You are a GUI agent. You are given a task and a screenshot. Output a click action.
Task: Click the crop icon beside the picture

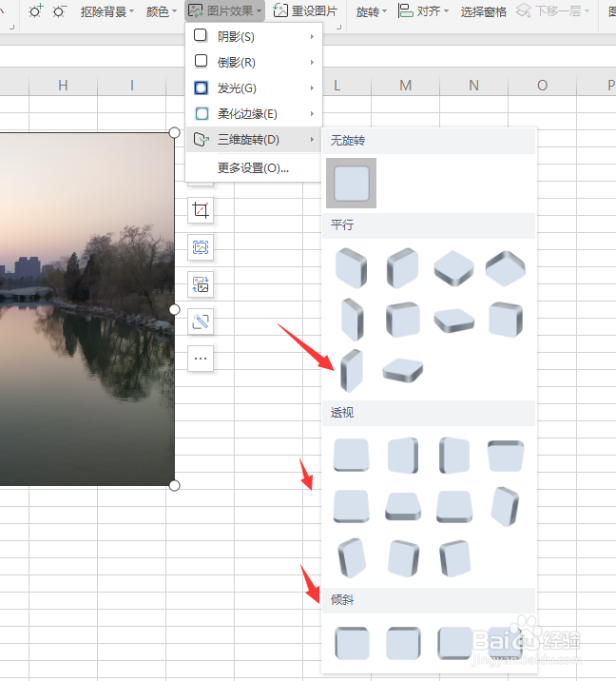click(x=201, y=210)
